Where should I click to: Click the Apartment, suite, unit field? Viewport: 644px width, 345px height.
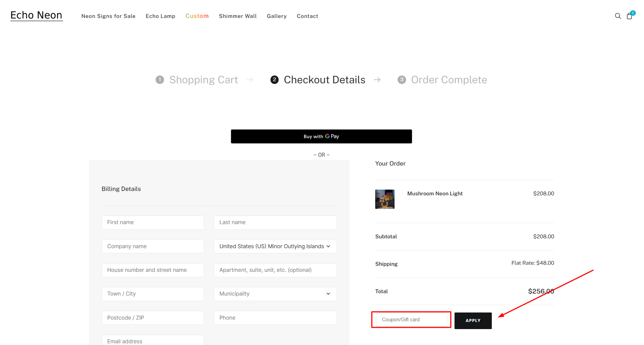[x=275, y=270]
